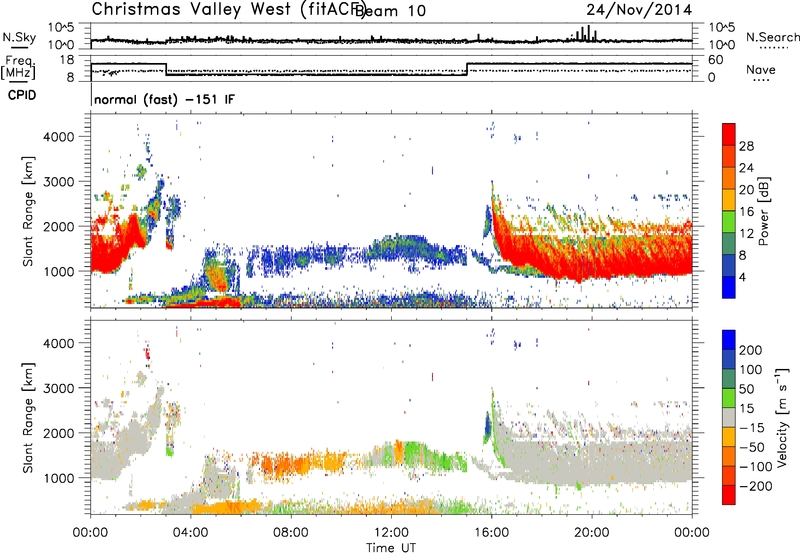
Task: Click the '2000' tick on velocity panel
Action: pyautogui.click(x=59, y=433)
